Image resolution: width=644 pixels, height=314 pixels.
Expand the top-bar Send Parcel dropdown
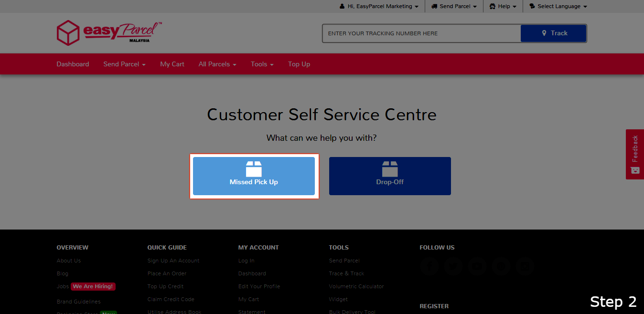(454, 7)
